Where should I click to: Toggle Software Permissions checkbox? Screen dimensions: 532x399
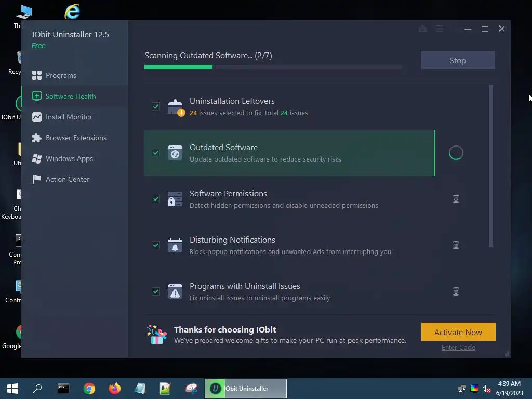pyautogui.click(x=156, y=199)
